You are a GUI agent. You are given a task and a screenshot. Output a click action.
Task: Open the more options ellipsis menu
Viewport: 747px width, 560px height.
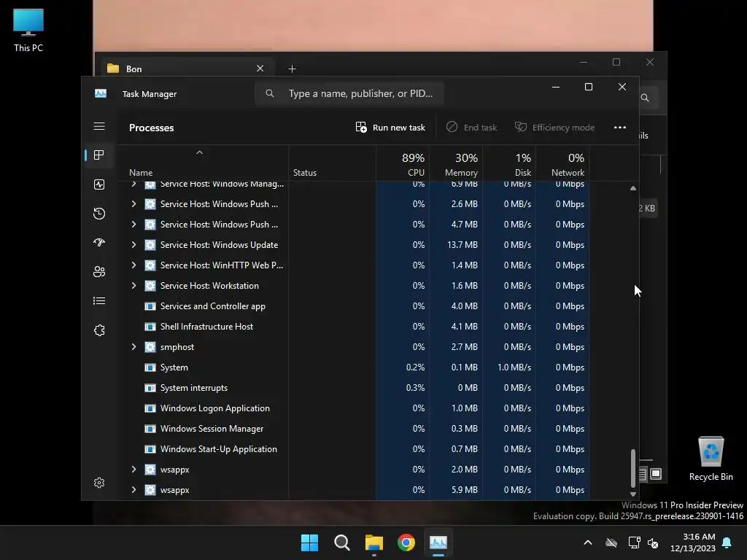(x=620, y=127)
